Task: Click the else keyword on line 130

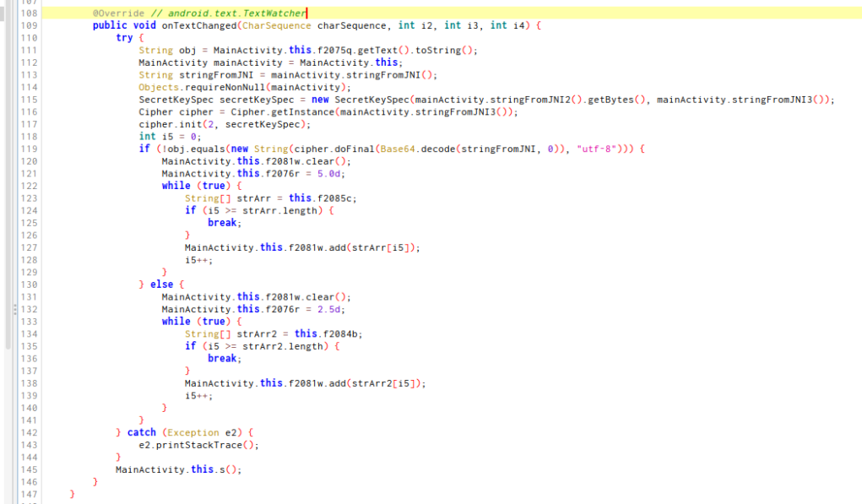Action: tap(161, 285)
